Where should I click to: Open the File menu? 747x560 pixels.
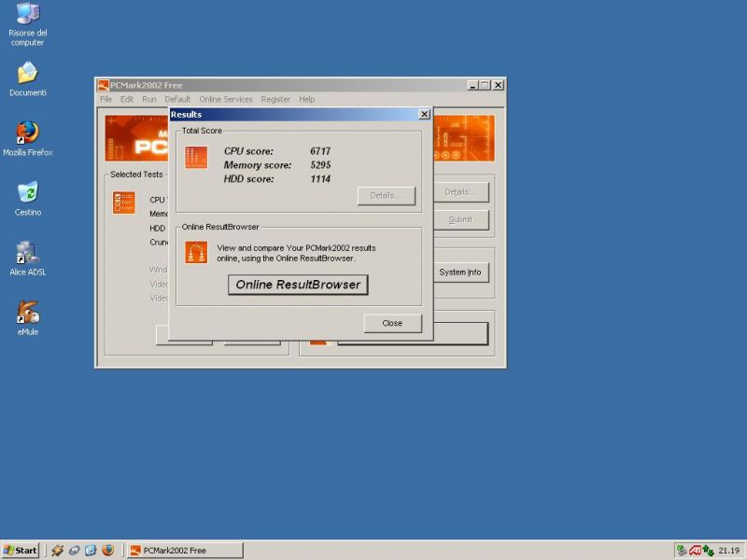106,99
